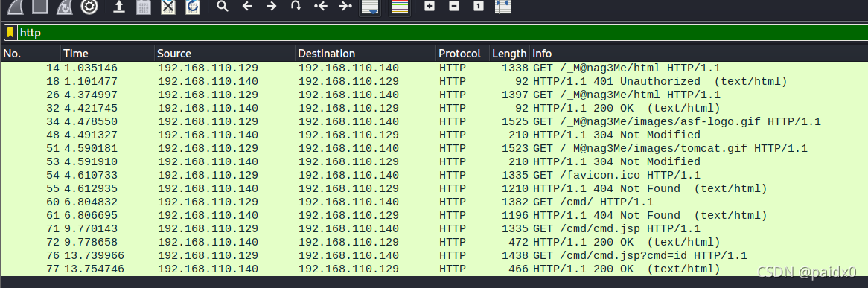
Task: Go to specified packet
Action: pyautogui.click(x=296, y=7)
